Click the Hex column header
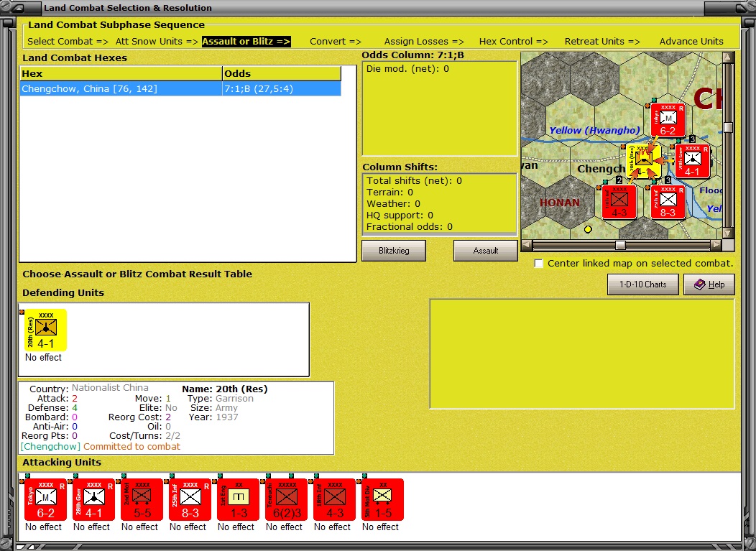 point(121,74)
